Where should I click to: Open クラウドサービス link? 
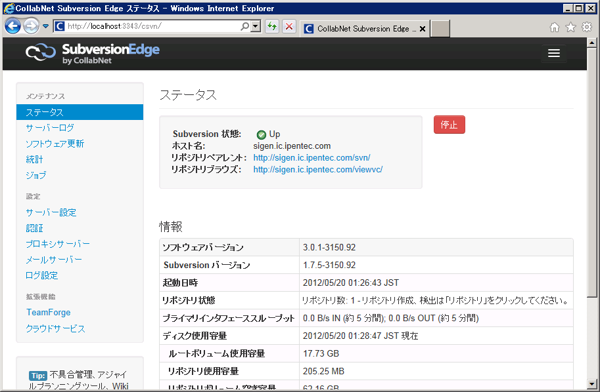[55, 328]
